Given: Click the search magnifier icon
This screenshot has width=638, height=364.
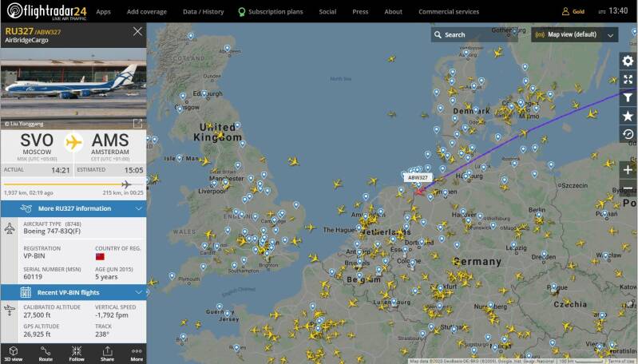Looking at the screenshot, I should 438,34.
